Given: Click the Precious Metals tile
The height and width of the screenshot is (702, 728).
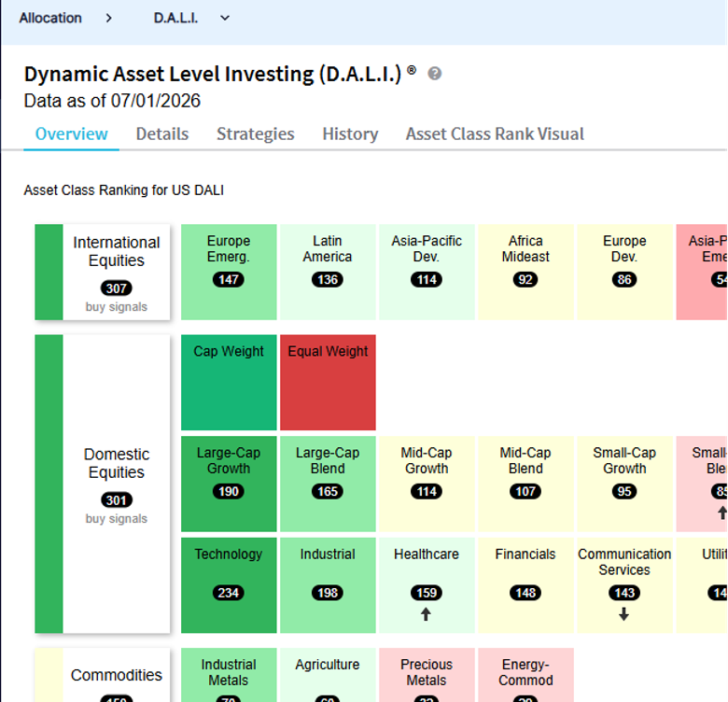Looking at the screenshot, I should [427, 675].
